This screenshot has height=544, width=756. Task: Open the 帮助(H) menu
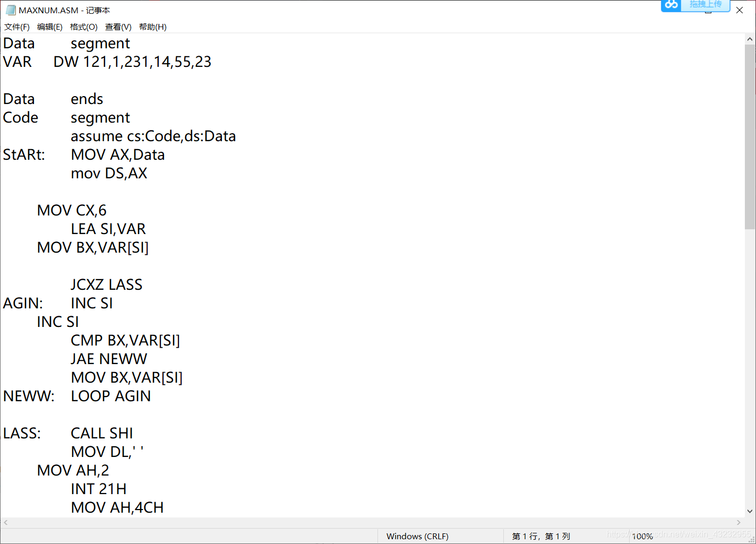(153, 27)
